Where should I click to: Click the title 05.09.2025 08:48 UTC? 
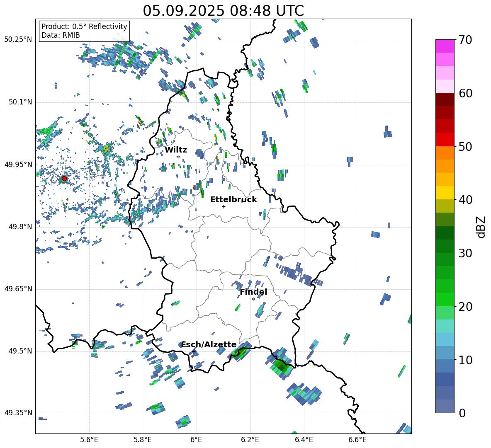click(223, 11)
